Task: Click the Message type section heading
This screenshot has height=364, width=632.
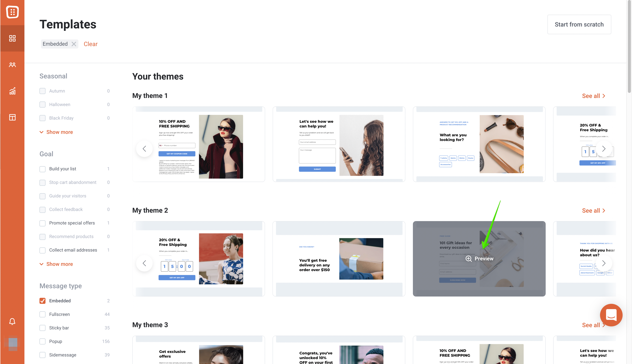Action: click(61, 286)
